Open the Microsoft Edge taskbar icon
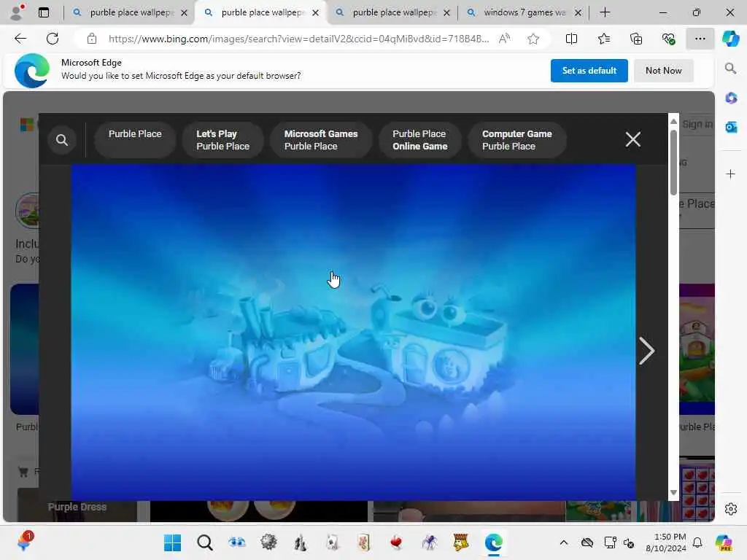The width and height of the screenshot is (747, 560). pyautogui.click(x=494, y=542)
